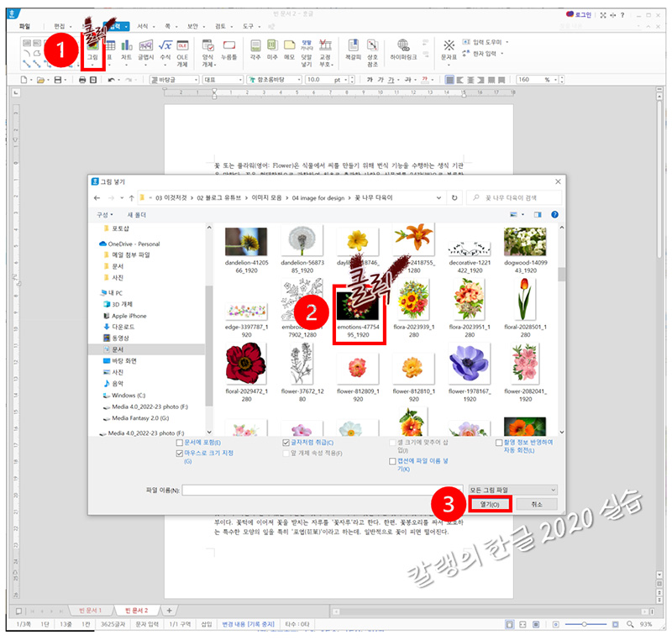Expand the address bar path history dropdown

[438, 198]
